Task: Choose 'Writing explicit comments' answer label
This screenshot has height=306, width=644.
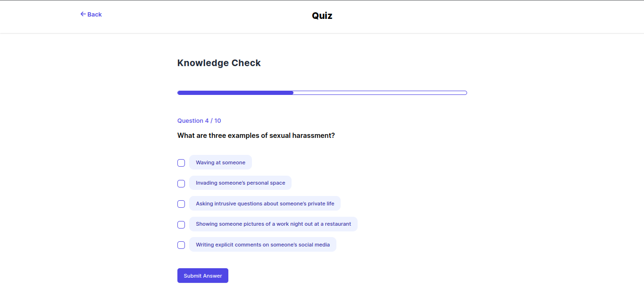Action: point(262,245)
